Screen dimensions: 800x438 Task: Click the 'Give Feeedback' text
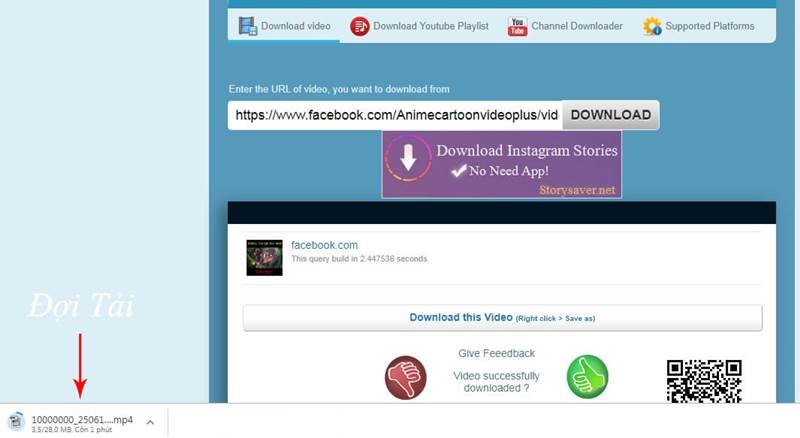coord(496,353)
